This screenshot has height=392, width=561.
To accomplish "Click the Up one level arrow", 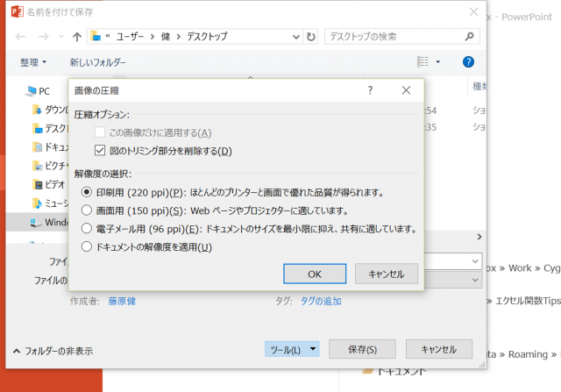I will point(77,37).
